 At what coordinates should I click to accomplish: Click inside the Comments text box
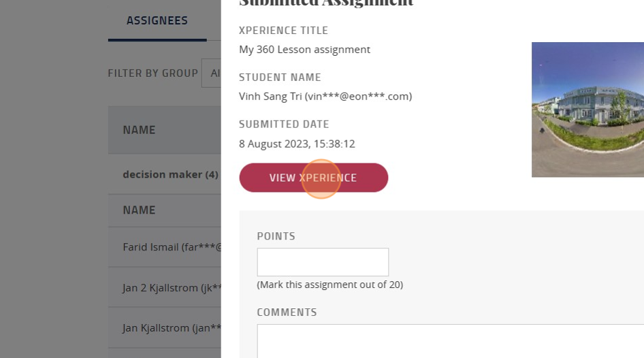click(x=451, y=341)
